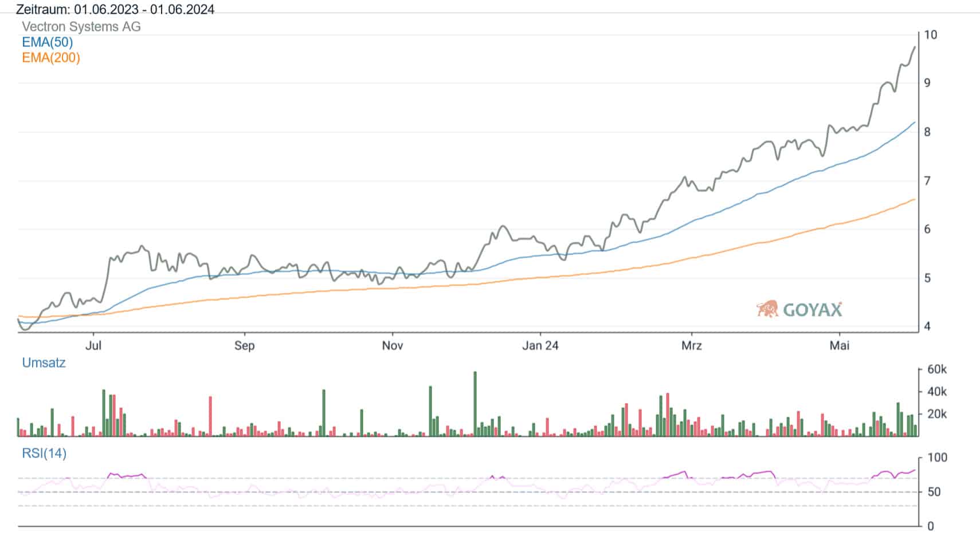980x560 pixels.
Task: Toggle the EMA(50) legend entry
Action: [48, 42]
